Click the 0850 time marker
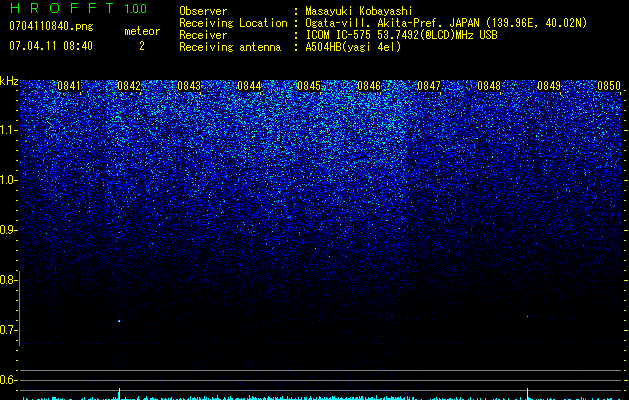 pos(609,86)
